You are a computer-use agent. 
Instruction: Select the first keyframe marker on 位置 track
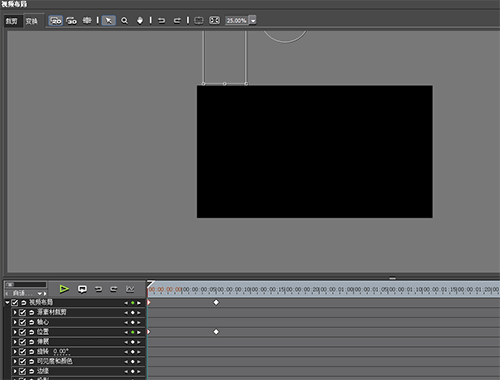[x=149, y=332]
